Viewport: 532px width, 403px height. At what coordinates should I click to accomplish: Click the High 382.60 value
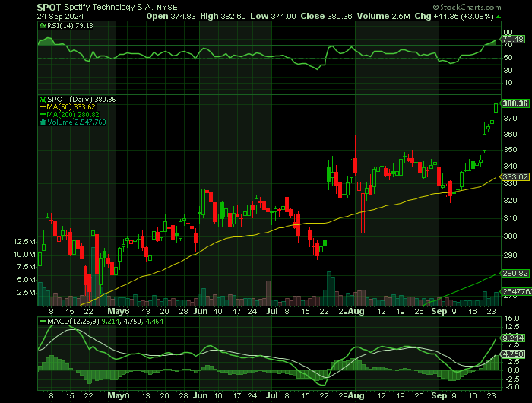coord(223,16)
